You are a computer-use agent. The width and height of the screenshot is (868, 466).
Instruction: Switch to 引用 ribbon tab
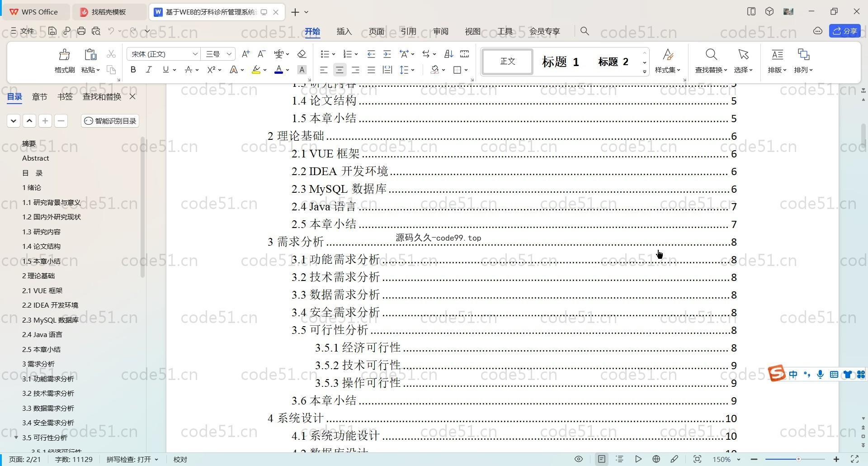[408, 31]
